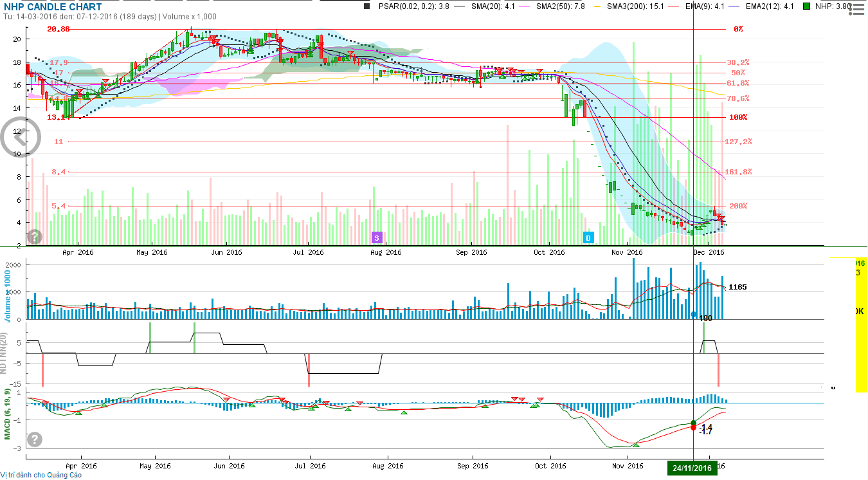Select the 38.2% Fibonacci level label
Viewport: 868px width, 480px height.
tap(738, 62)
